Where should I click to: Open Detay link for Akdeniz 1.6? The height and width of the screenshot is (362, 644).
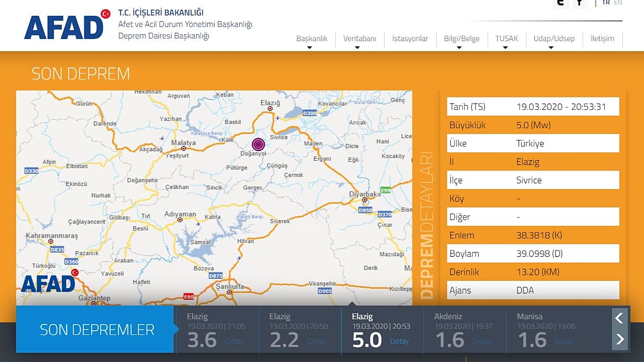click(x=482, y=341)
